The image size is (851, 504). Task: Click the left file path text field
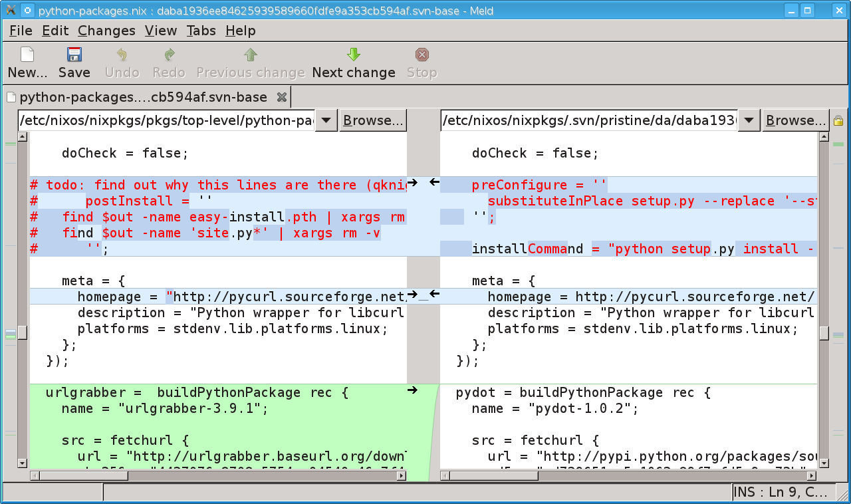166,120
